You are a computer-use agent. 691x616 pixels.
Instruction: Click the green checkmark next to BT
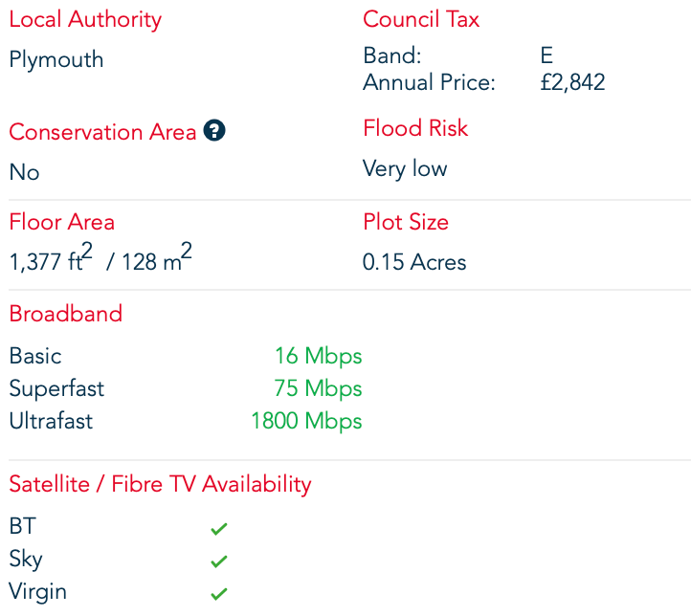pos(219,528)
